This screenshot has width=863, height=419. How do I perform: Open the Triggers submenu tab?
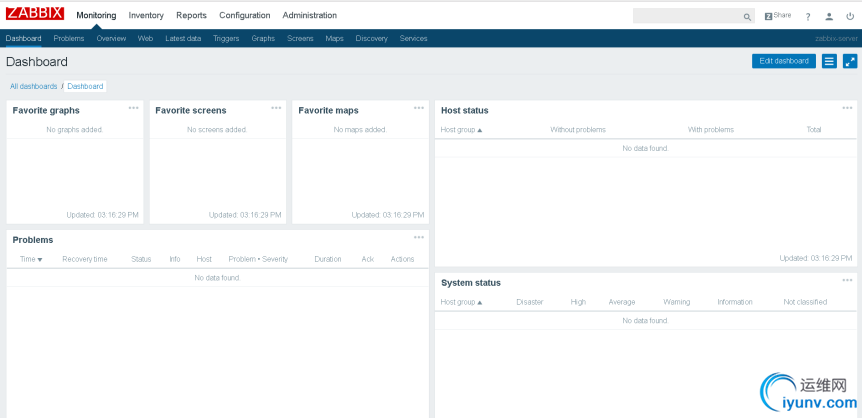226,39
